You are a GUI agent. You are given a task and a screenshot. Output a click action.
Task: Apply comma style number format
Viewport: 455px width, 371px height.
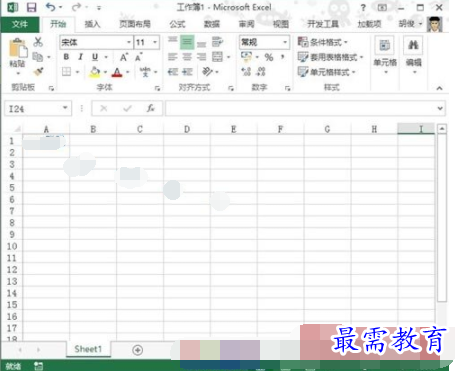[x=283, y=57]
